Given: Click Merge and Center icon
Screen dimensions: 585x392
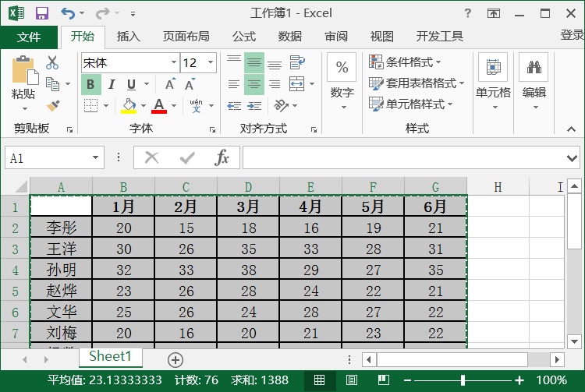Looking at the screenshot, I should tap(297, 84).
